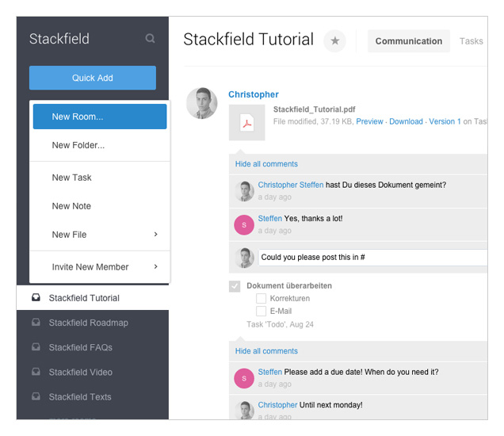Switch to the Tasks tab
The width and height of the screenshot is (504, 436).
click(x=471, y=41)
